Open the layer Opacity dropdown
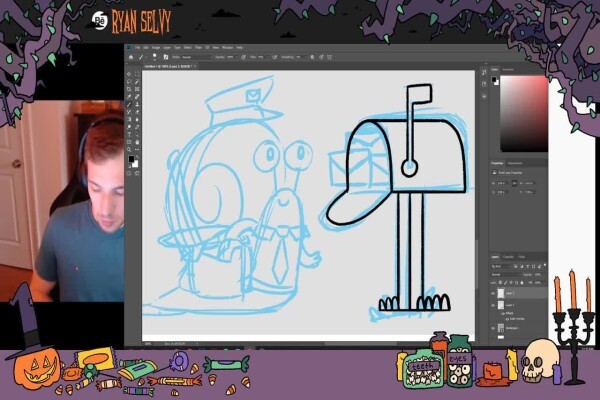This screenshot has height=400, width=600. click(x=538, y=275)
